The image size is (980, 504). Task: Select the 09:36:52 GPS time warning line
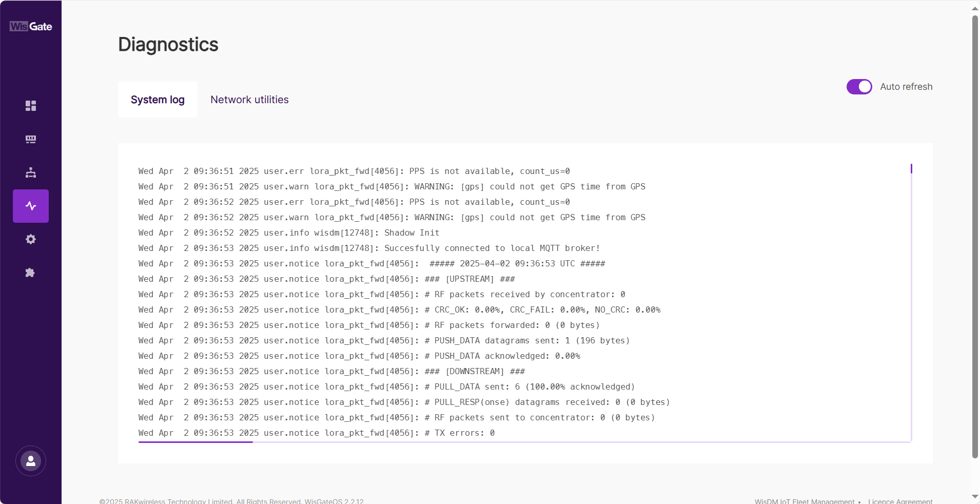pyautogui.click(x=392, y=217)
